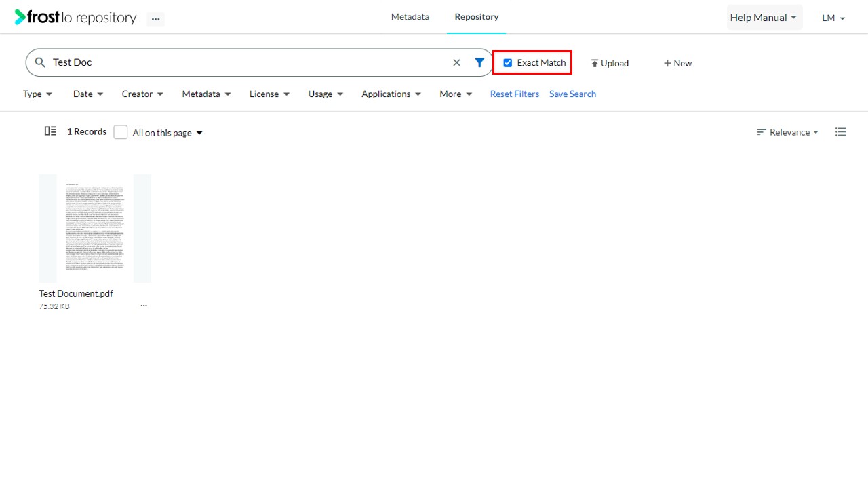Screen dimensions: 868x488
Task: Click the frost lo repository logo
Action: click(x=75, y=18)
